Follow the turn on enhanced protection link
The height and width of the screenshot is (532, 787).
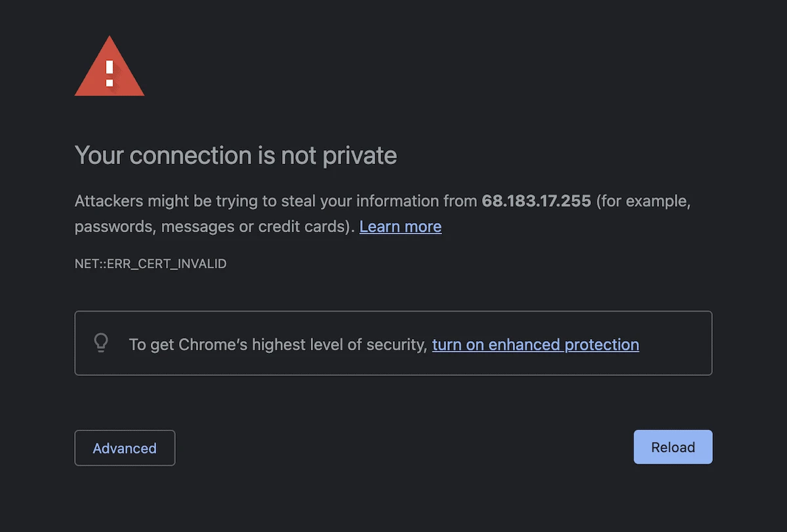(x=535, y=344)
